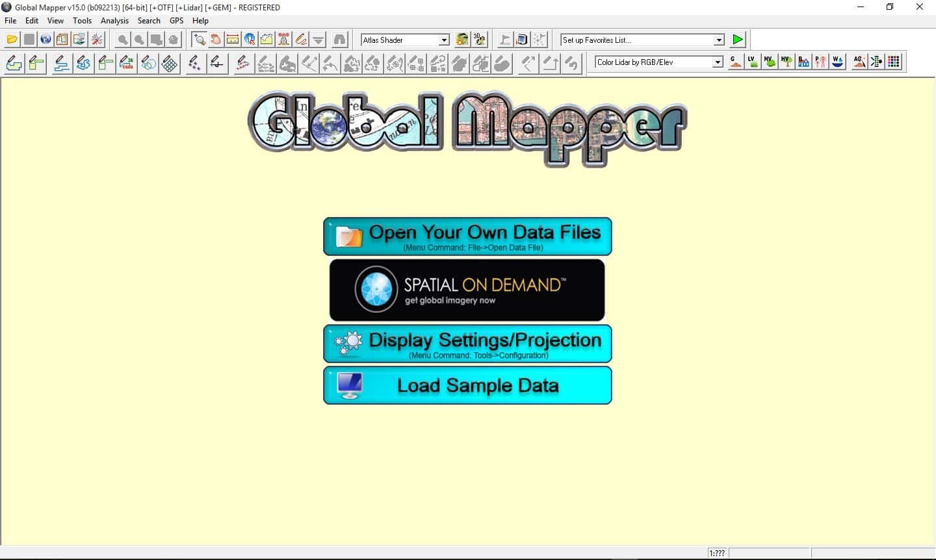Select the Pan hand grab tool

coord(216,40)
